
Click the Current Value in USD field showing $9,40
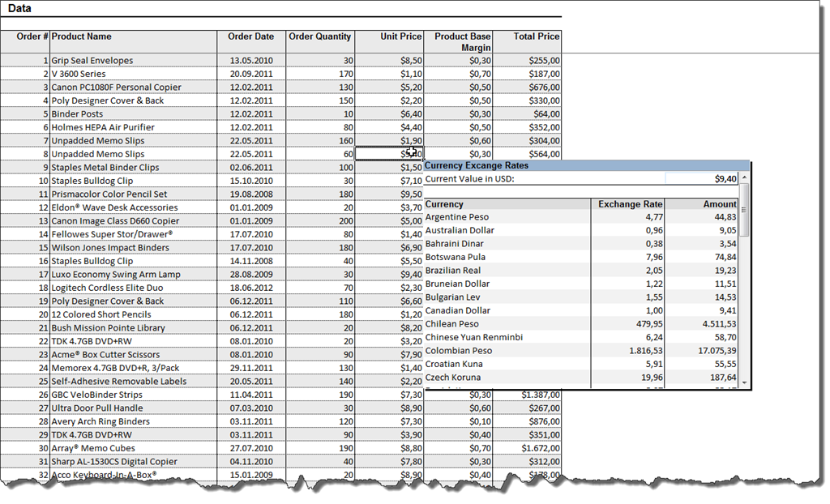[x=701, y=179]
